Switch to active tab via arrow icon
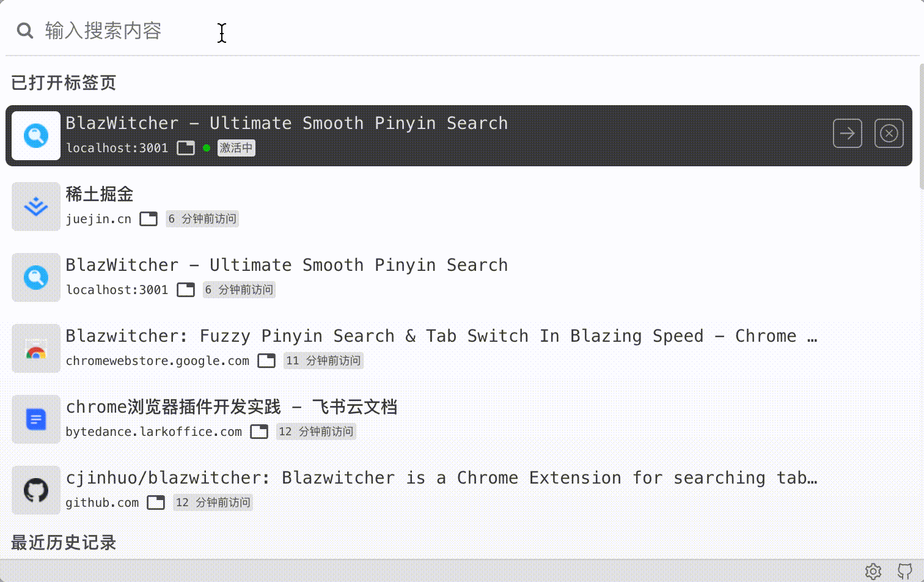The height and width of the screenshot is (582, 924). tap(848, 133)
